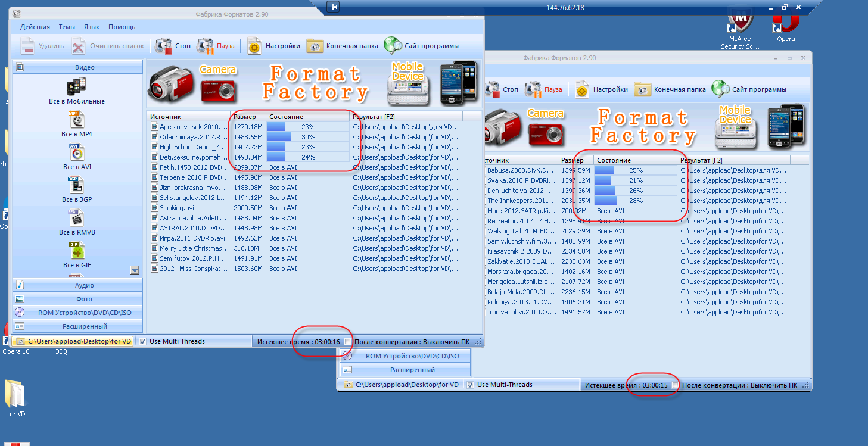The height and width of the screenshot is (446, 868).
Task: Click the 28% progress bar for The Innkeepers
Action: [635, 201]
